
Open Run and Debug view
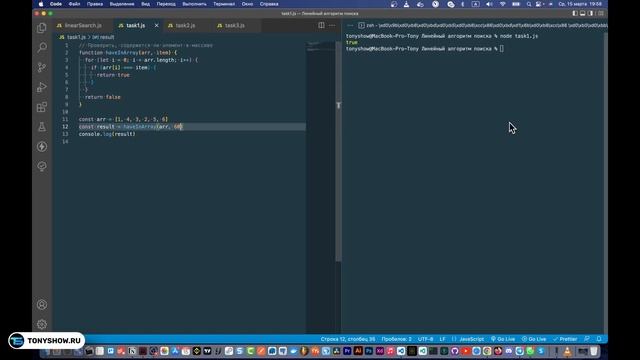42,87
